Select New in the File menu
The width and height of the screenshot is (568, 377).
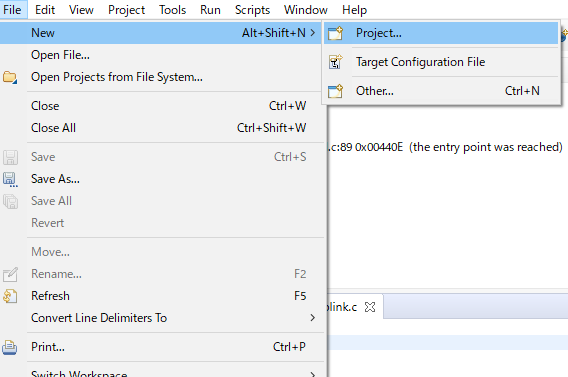pyautogui.click(x=160, y=33)
